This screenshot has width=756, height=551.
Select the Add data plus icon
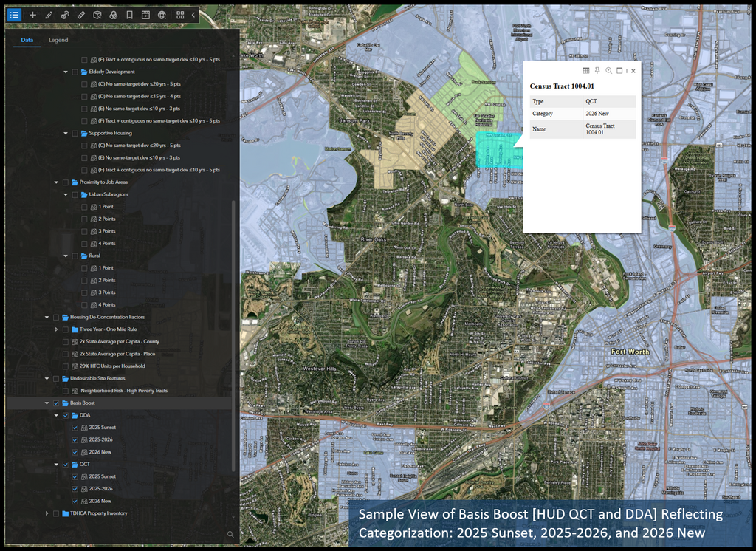click(x=32, y=15)
